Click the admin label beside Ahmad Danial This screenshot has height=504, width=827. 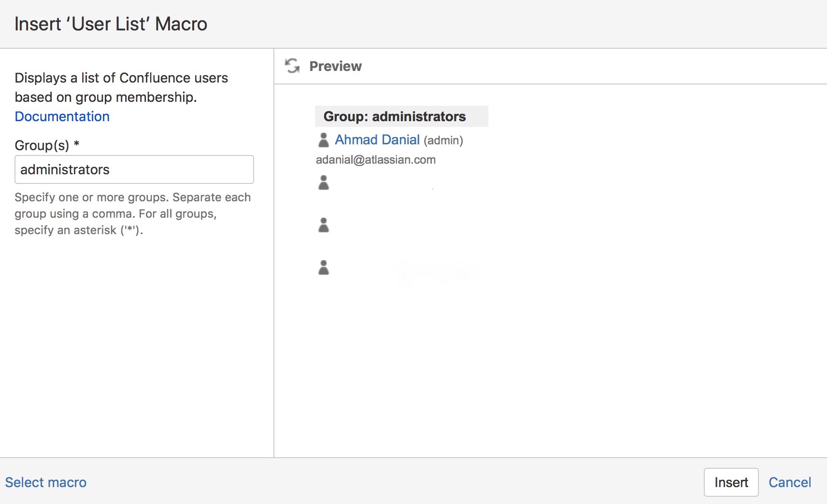442,140
